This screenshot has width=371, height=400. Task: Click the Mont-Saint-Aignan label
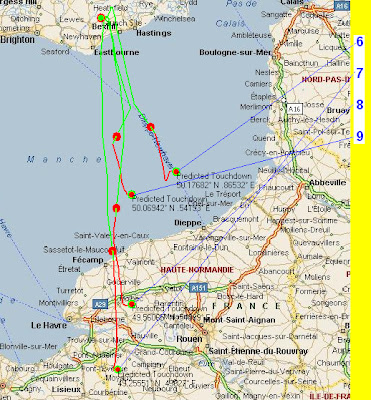239,320
